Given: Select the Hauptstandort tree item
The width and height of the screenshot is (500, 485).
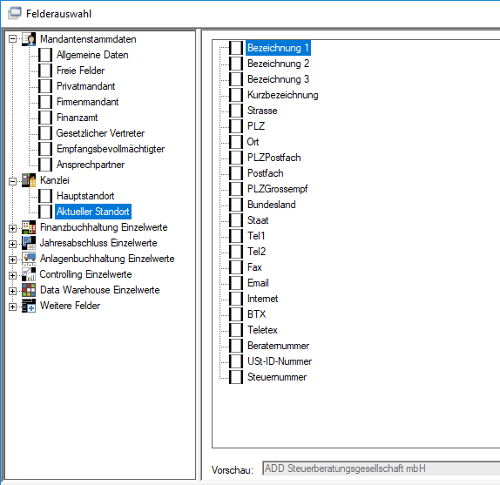Looking at the screenshot, I should [85, 196].
